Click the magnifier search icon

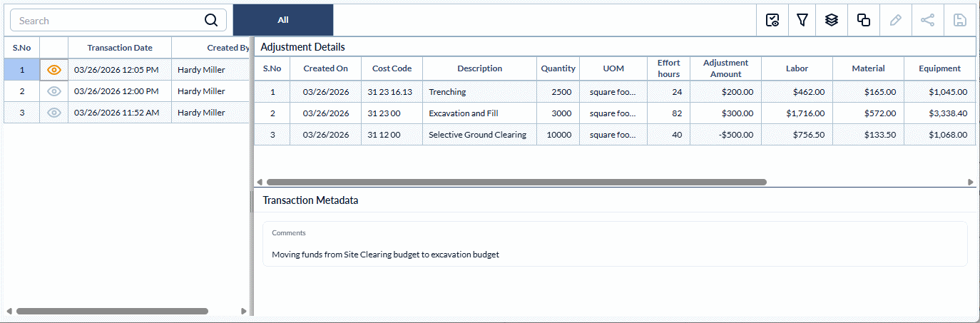click(x=211, y=20)
